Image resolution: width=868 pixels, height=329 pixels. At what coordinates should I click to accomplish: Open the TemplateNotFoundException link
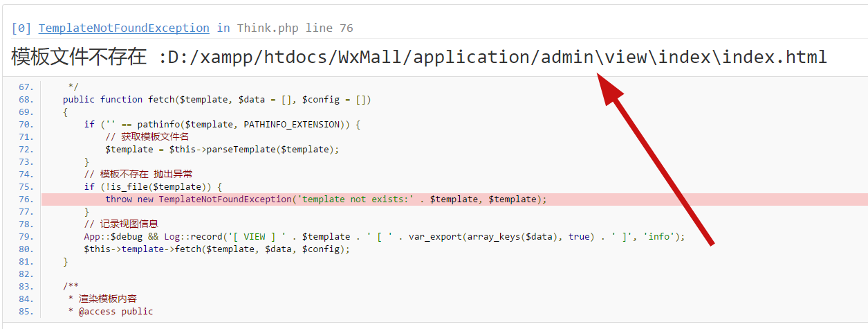[124, 28]
